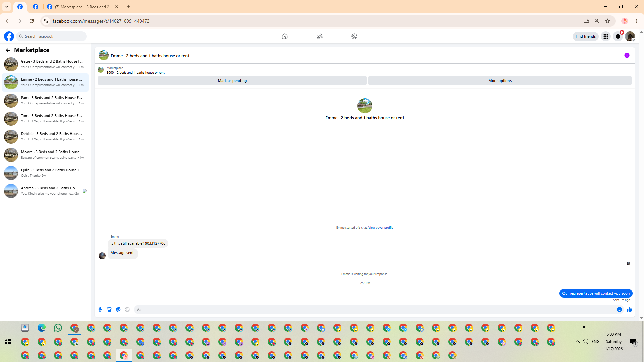
Task: Open the Tom conversation in list
Action: (x=45, y=118)
